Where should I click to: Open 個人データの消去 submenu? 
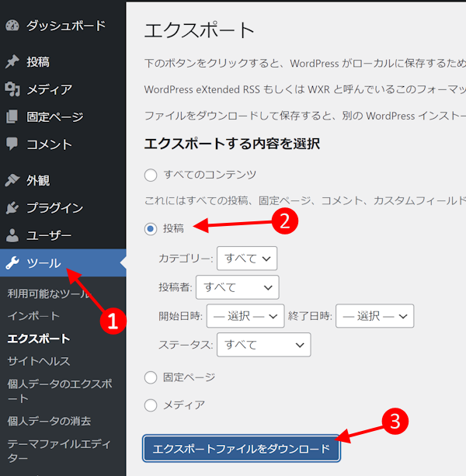[49, 421]
